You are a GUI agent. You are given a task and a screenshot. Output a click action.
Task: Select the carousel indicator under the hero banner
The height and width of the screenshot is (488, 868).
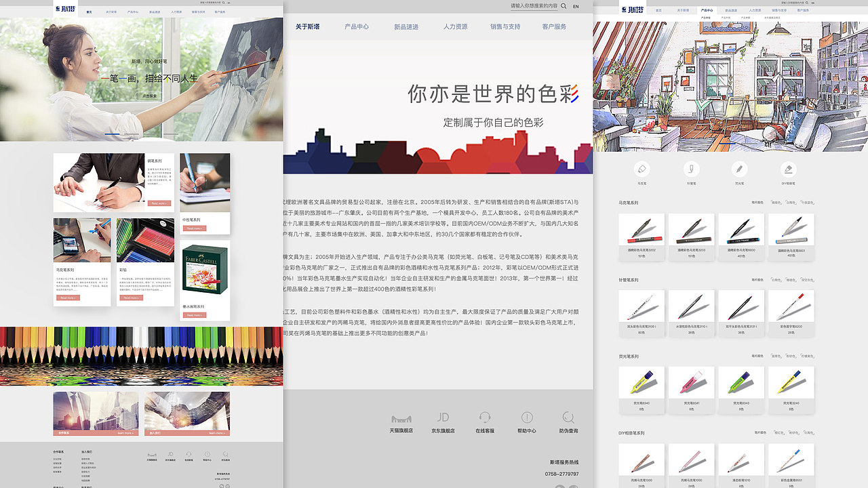tap(113, 134)
